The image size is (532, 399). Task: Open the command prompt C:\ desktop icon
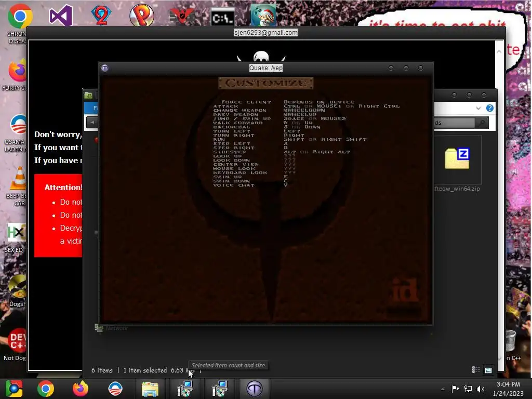click(x=222, y=17)
